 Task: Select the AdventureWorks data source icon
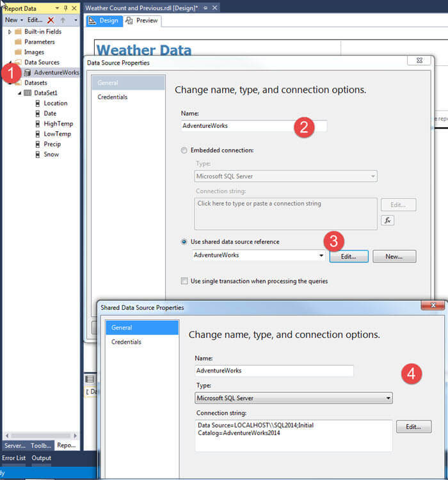(x=28, y=72)
